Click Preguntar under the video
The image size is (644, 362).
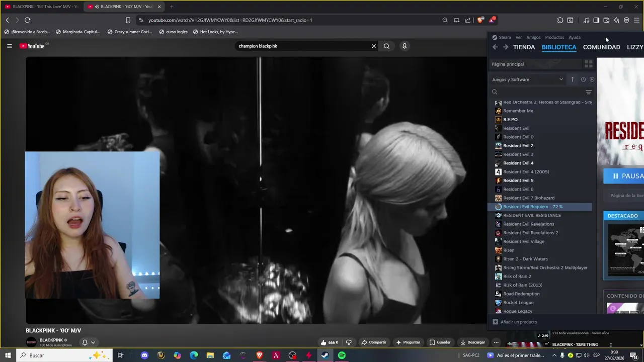point(408,342)
